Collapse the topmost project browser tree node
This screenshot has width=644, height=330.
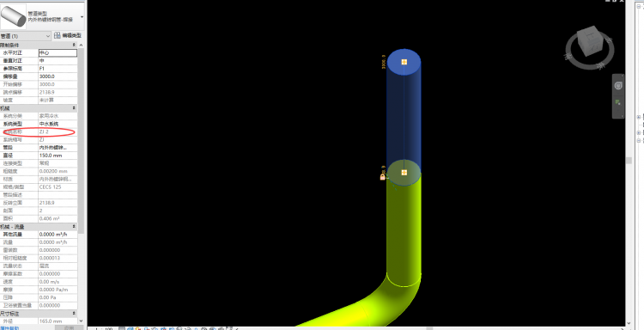639,6
